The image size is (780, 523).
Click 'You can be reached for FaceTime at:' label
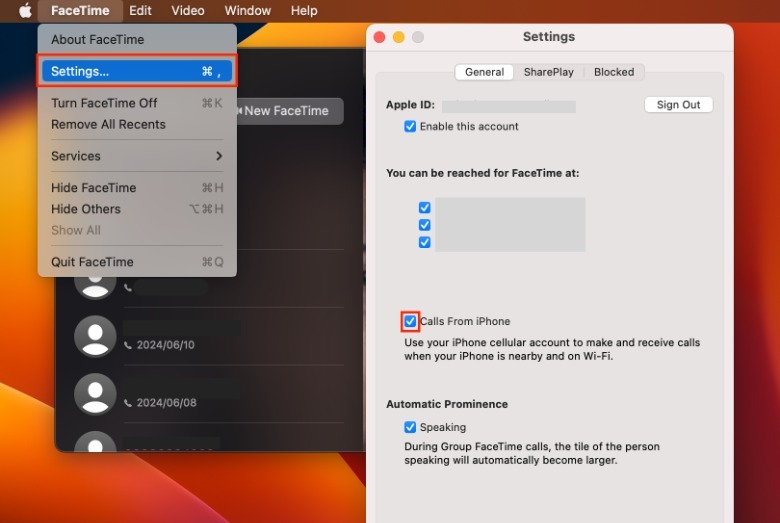click(483, 173)
